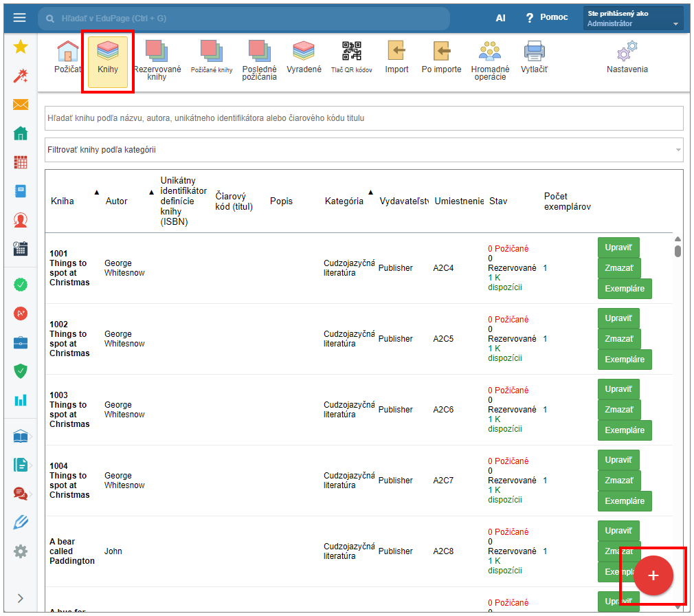Viewport: 694px width, 616px height.
Task: Select Rezervované knihy icon
Action: click(157, 60)
